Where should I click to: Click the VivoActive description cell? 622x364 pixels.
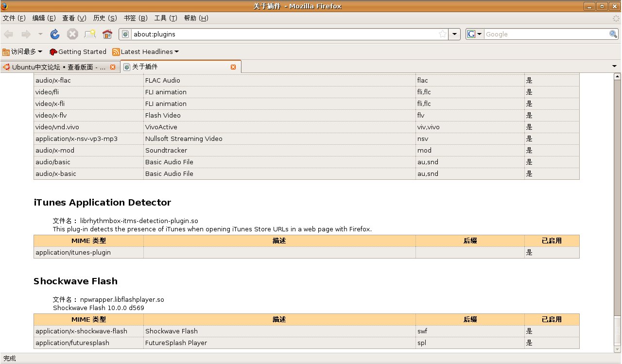tap(279, 127)
